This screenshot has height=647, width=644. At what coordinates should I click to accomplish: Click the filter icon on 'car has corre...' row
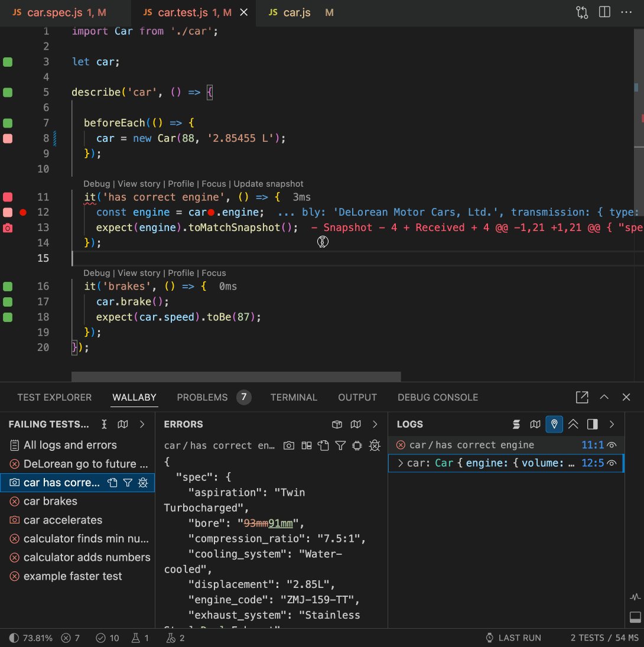(x=128, y=483)
